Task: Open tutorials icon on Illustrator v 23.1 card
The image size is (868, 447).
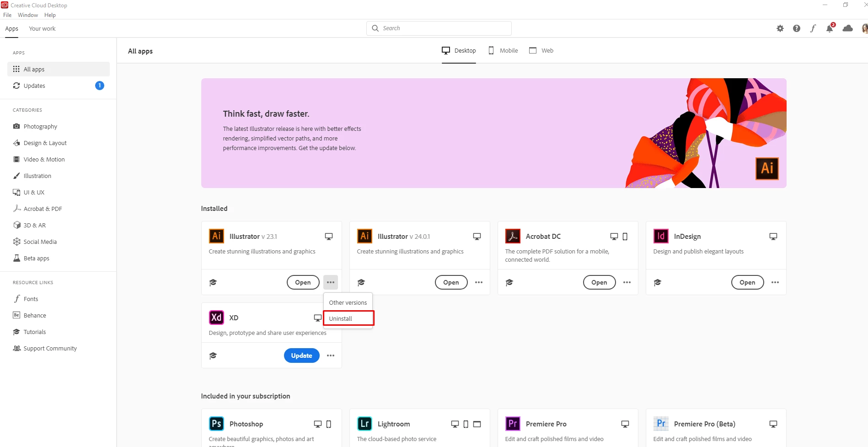Action: click(213, 282)
